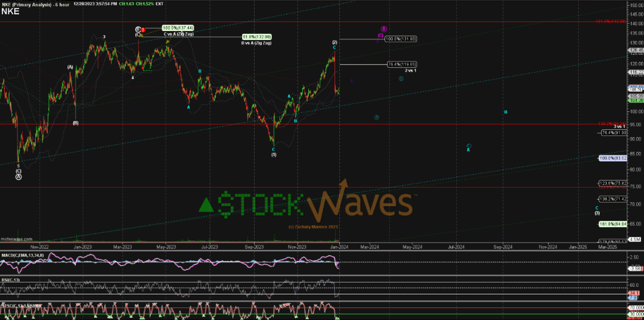Click the 80.00 price axis value
The height and width of the screenshot is (320, 644).
(x=637, y=169)
